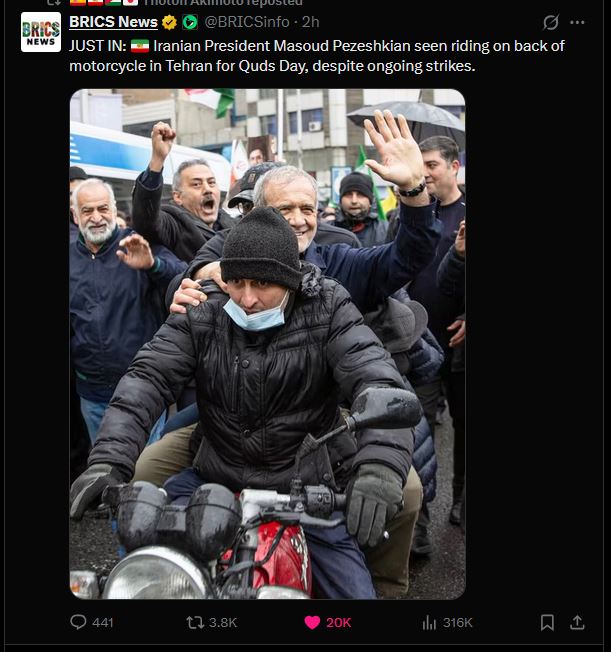
Task: Click the 441 replies count
Action: click(103, 622)
